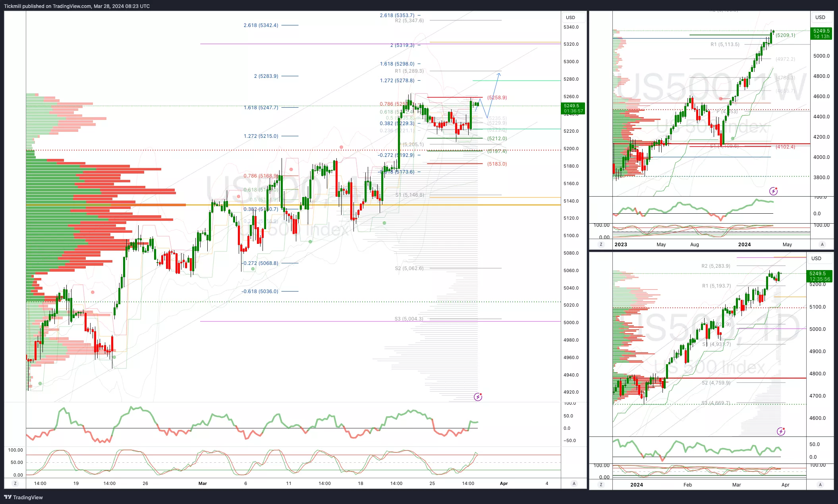Click the TradingView logo at bottom left
Image resolution: width=838 pixels, height=504 pixels.
tap(23, 497)
